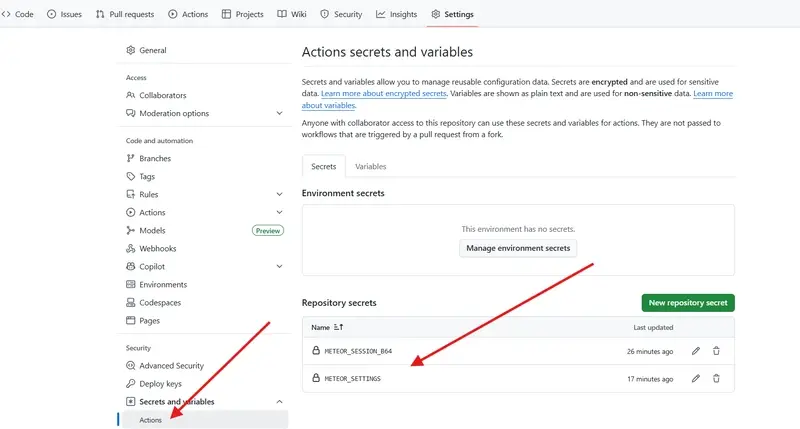This screenshot has width=800, height=429.
Task: Select Actions under Secrets and variables
Action: [x=205, y=420]
